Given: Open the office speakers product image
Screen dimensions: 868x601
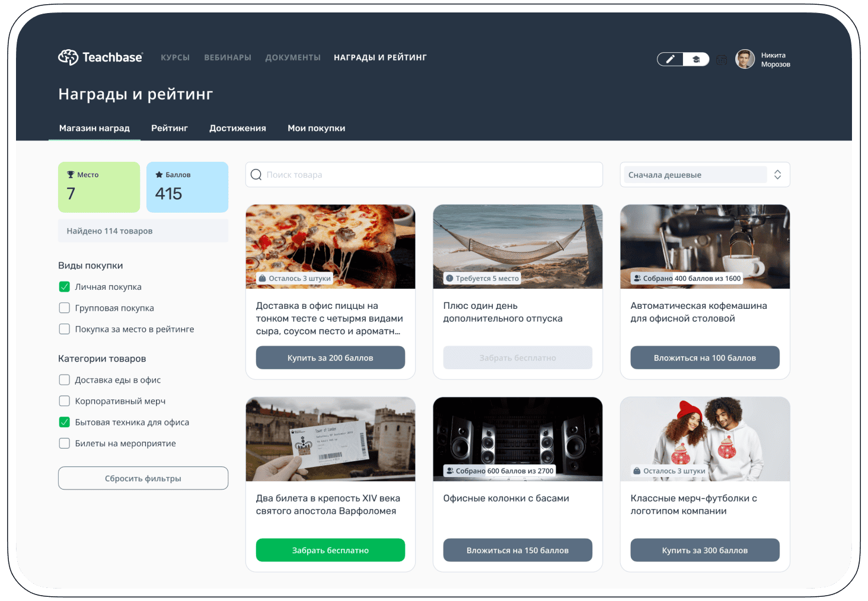Looking at the screenshot, I should coord(518,439).
